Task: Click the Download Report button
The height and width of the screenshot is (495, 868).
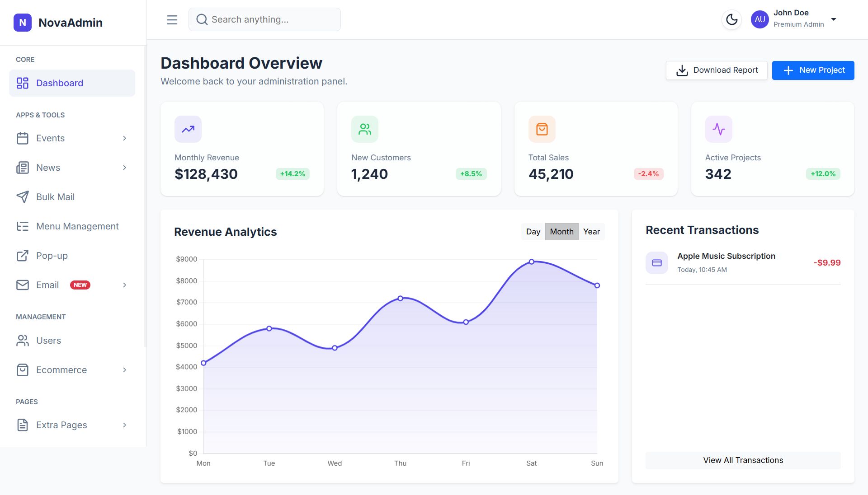Action: point(717,70)
